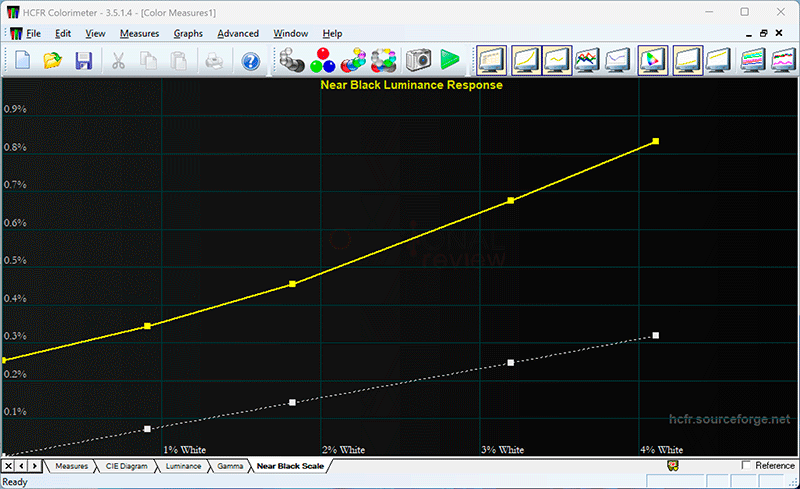Click the Paste clipboard icon
Image resolution: width=800 pixels, height=489 pixels.
pyautogui.click(x=179, y=61)
